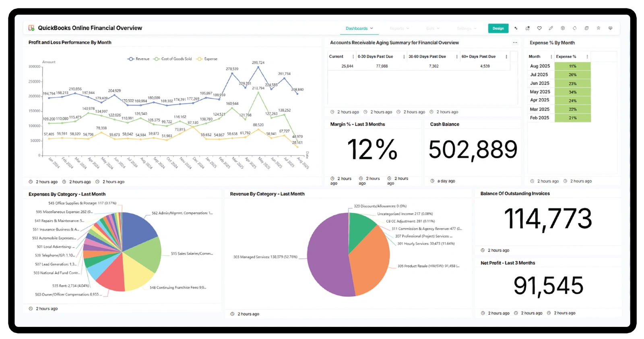Open the Dashboards dropdown menu

click(x=359, y=28)
